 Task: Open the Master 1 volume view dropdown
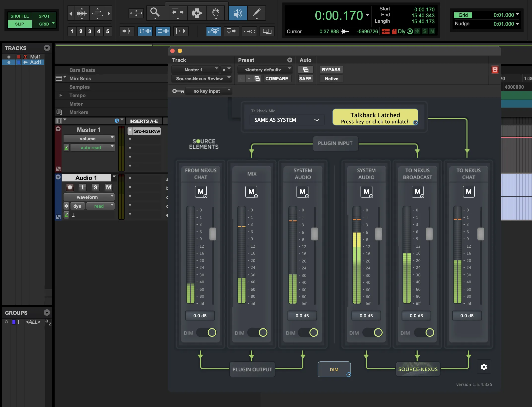click(x=89, y=139)
